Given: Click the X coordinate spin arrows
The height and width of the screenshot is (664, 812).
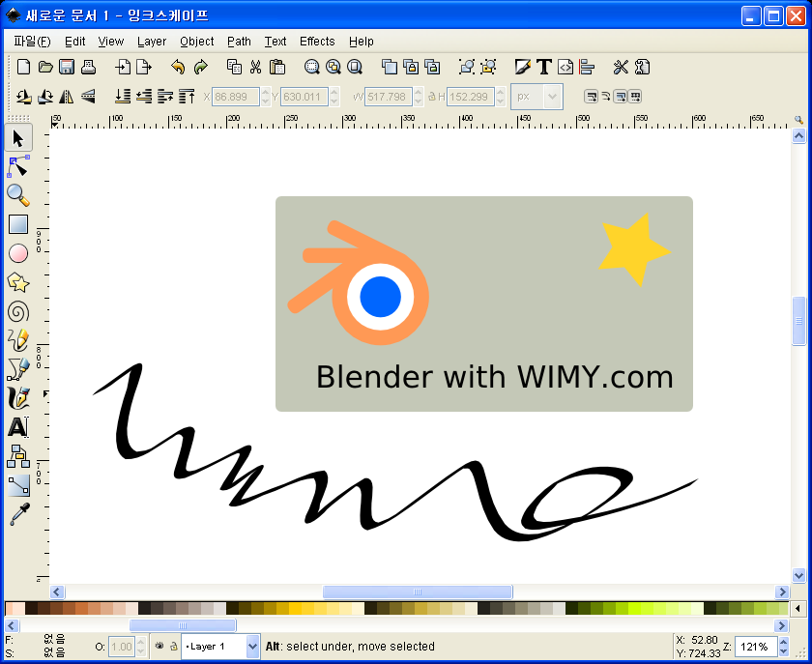Looking at the screenshot, I should click(265, 97).
